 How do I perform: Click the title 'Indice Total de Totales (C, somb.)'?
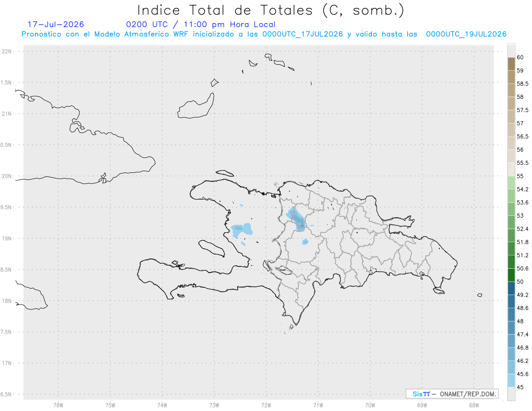(x=270, y=10)
